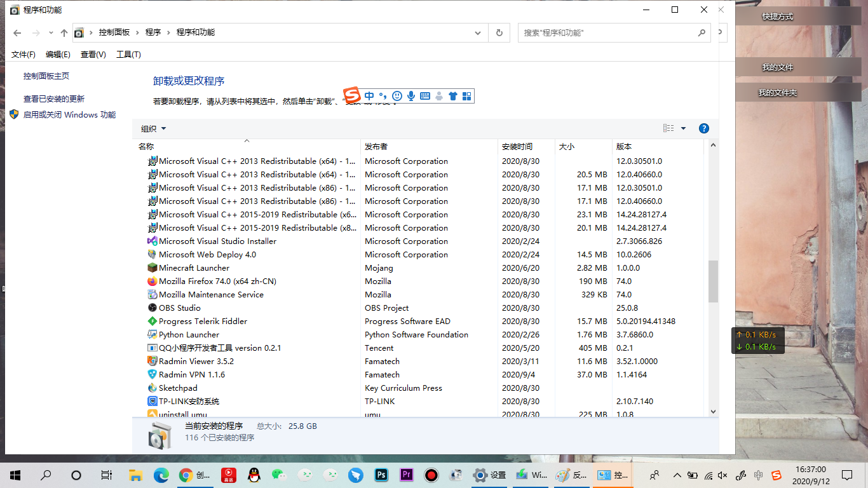Image resolution: width=868 pixels, height=488 pixels.
Task: Expand the address bar history dropdown
Action: pyautogui.click(x=478, y=32)
